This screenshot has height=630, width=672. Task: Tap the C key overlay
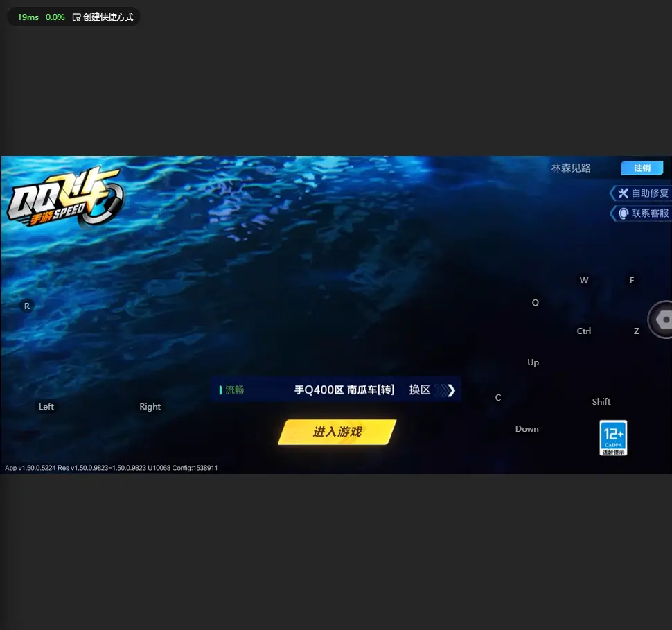(498, 398)
